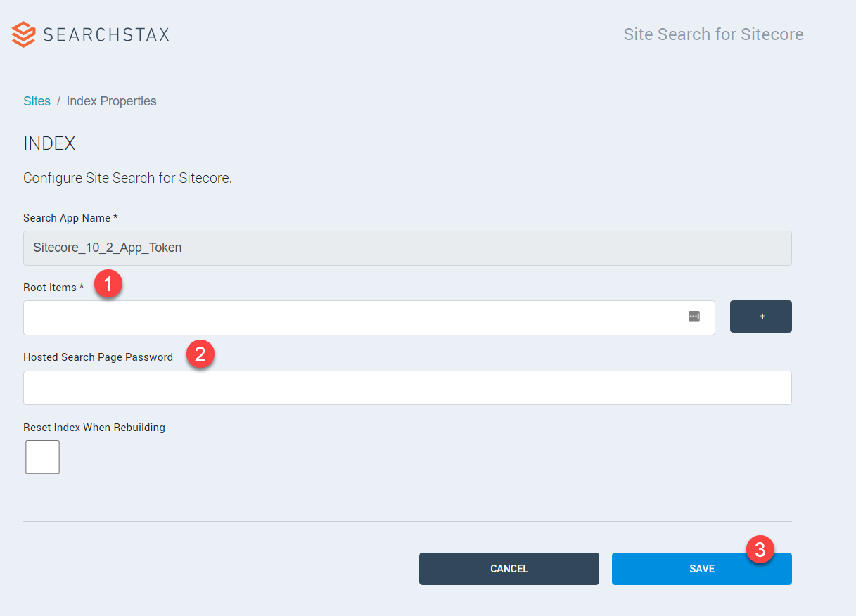Click the Index Properties breadcrumb entry
Viewport: 856px width, 616px height.
point(111,101)
